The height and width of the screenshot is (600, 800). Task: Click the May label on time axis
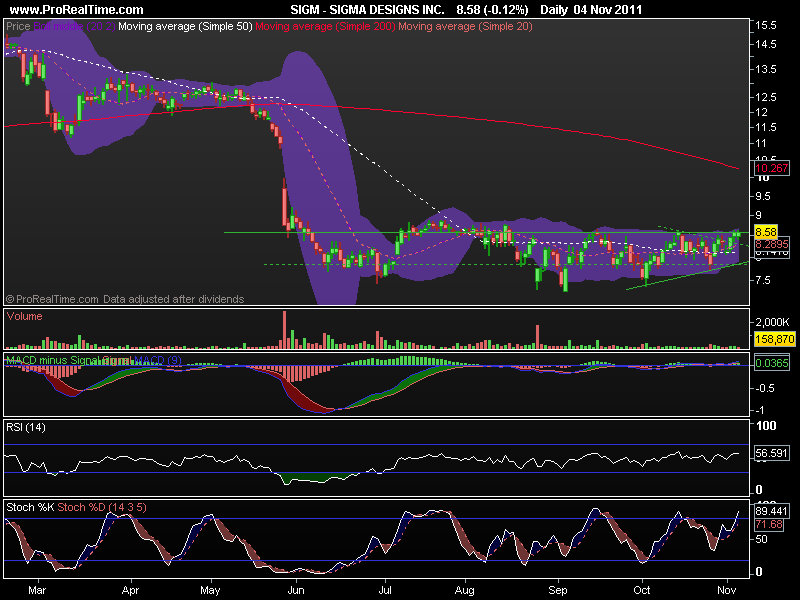(210, 591)
